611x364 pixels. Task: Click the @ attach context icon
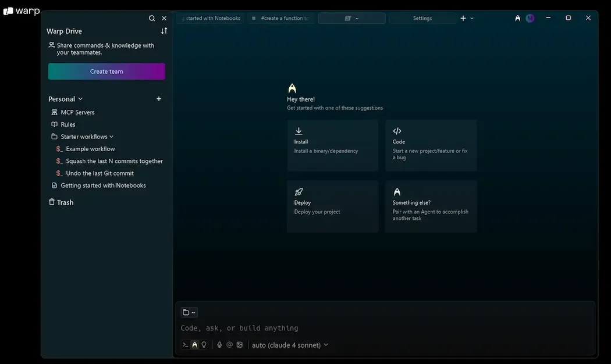pos(229,345)
